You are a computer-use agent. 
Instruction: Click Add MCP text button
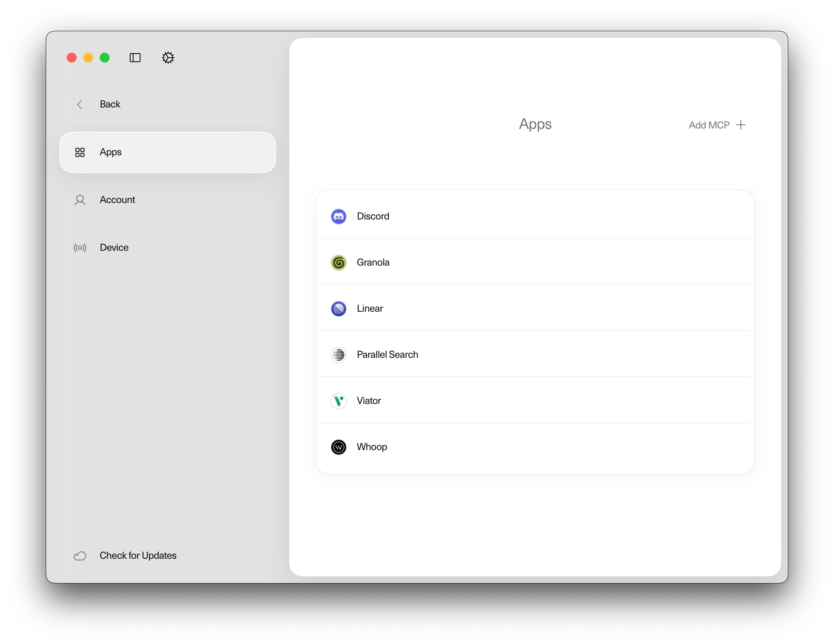coord(709,125)
